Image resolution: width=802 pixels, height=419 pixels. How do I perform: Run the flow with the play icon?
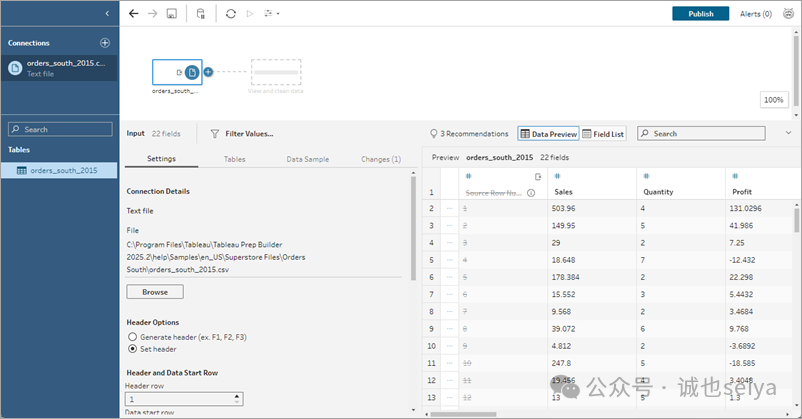point(250,14)
